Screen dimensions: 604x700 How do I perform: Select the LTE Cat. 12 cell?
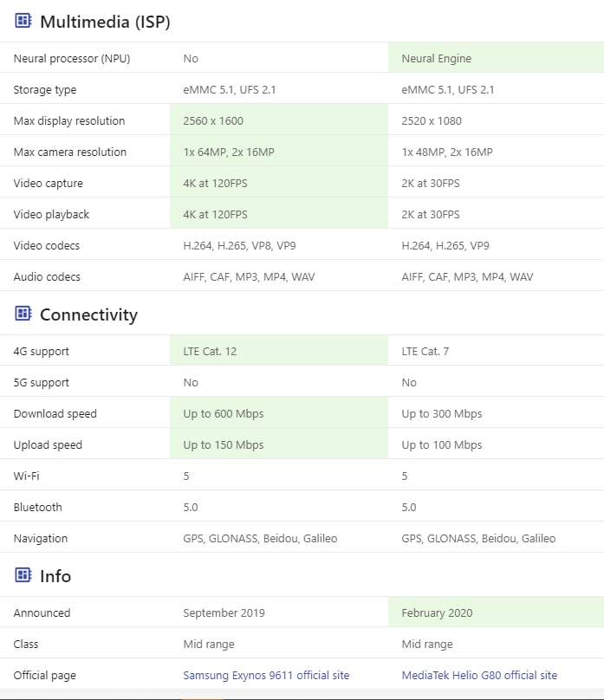point(279,351)
